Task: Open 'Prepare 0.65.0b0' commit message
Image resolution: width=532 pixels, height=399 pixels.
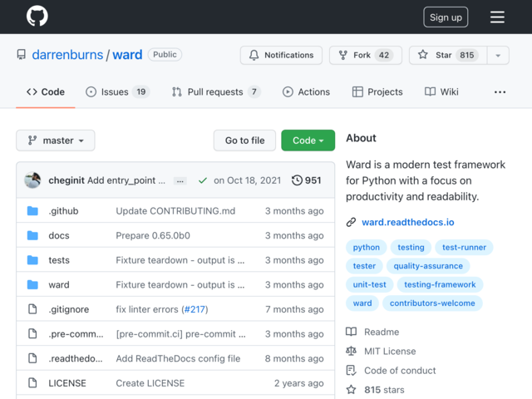Action: pyautogui.click(x=153, y=235)
